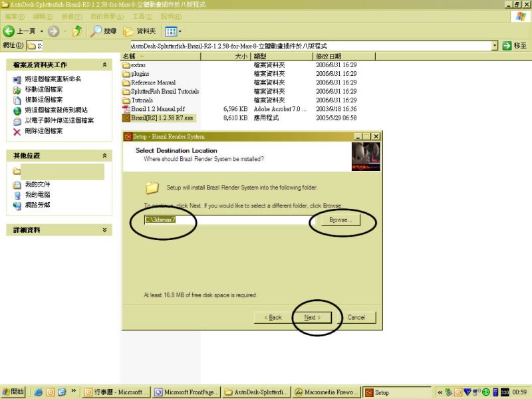The image size is (532, 399).
Task: Select the Tutorials folder
Action: [138, 100]
